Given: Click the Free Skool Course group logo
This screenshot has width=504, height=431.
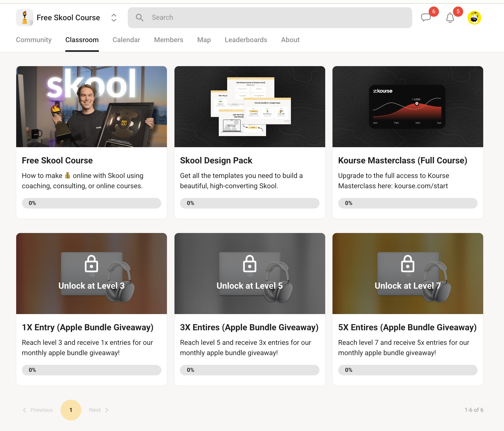Looking at the screenshot, I should [x=25, y=18].
